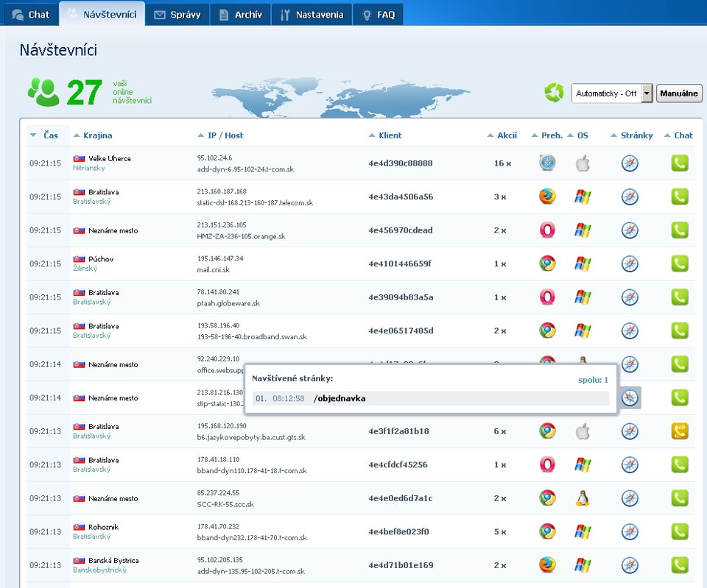Viewport: 707px width, 588px height.
Task: Sort list by IP / Host header
Action: (x=225, y=135)
